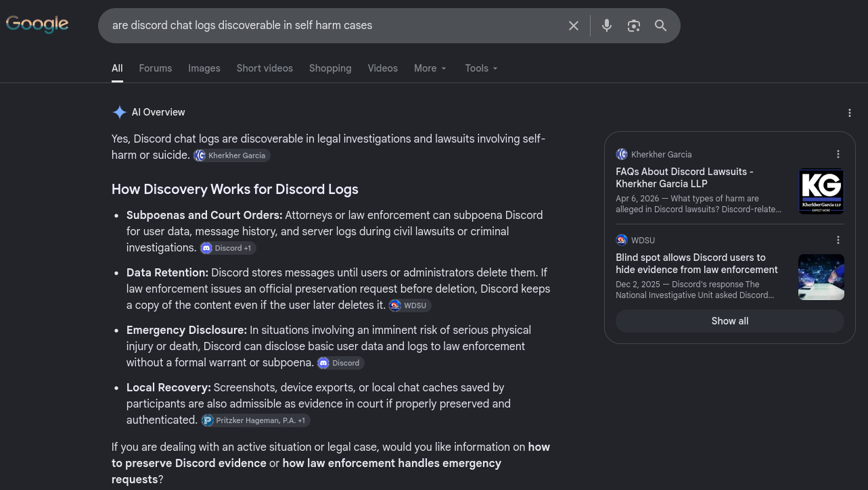Open FAQs About Discord Lawsuits article link
This screenshot has width=868, height=490.
(685, 178)
